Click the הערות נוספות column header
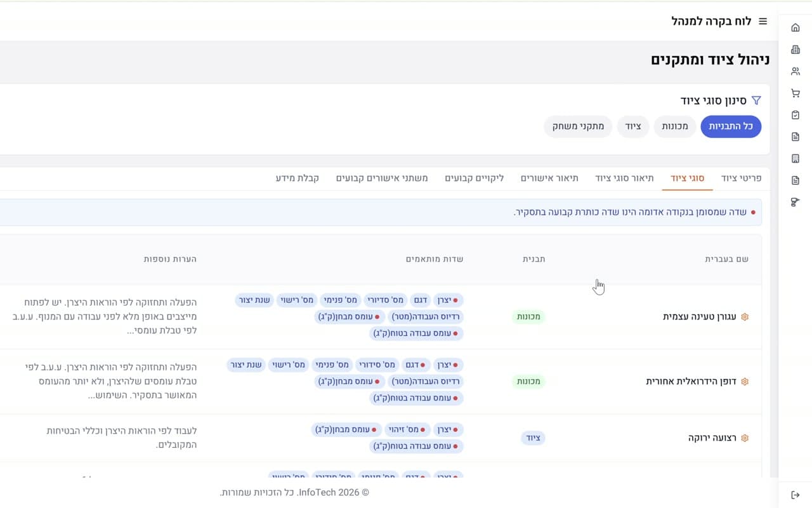This screenshot has height=508, width=812. [170, 259]
